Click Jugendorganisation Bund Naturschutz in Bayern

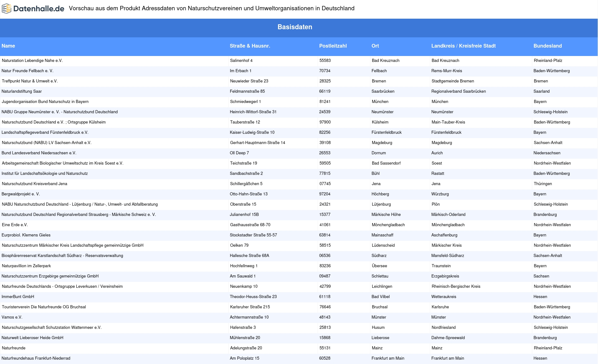45,102
